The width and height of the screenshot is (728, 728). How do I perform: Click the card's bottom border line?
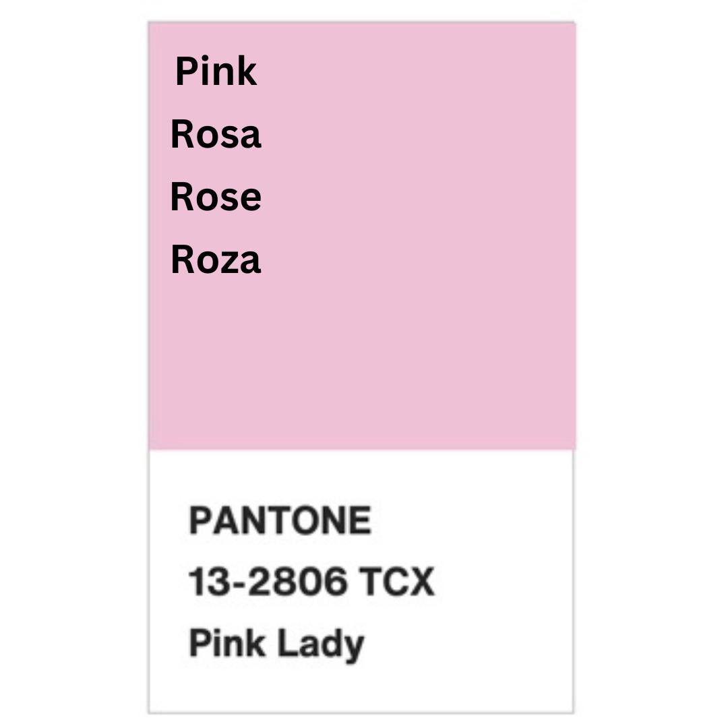tap(361, 712)
